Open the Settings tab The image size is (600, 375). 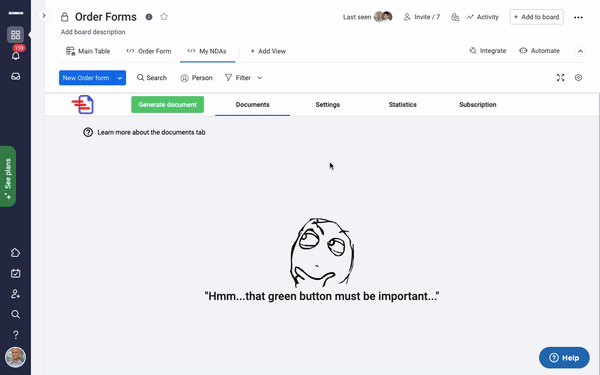[328, 105]
